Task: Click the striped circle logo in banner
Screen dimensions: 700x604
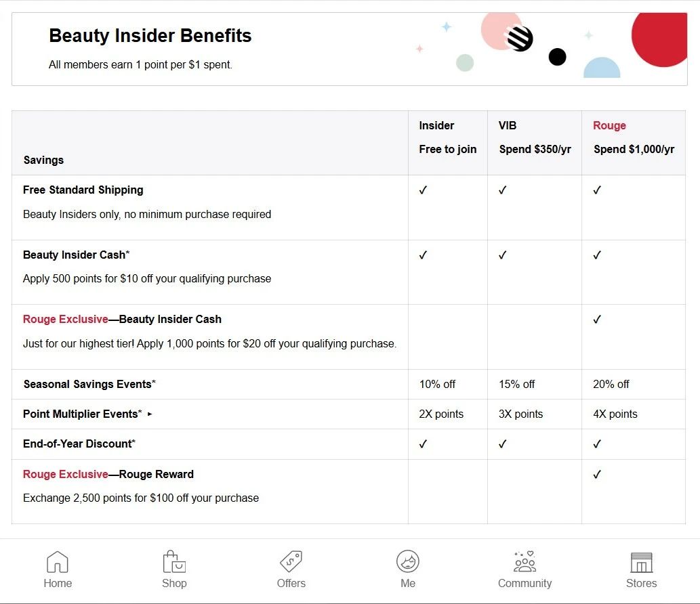Action: (x=520, y=38)
